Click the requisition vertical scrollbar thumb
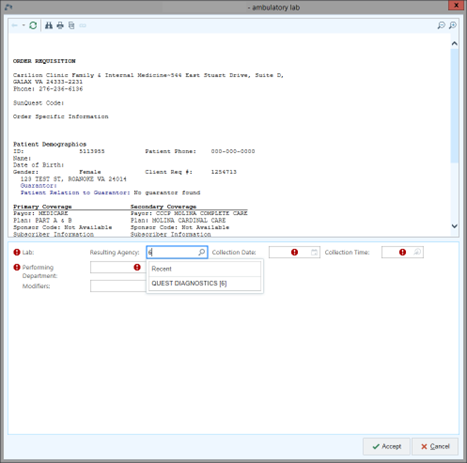The height and width of the screenshot is (463, 467). tap(454, 106)
